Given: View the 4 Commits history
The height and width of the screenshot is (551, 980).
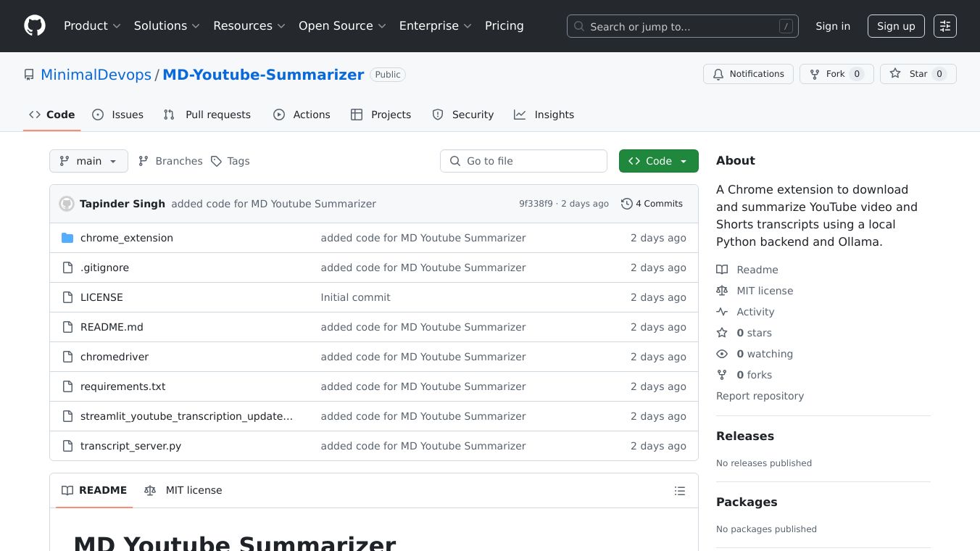Looking at the screenshot, I should coord(652,204).
